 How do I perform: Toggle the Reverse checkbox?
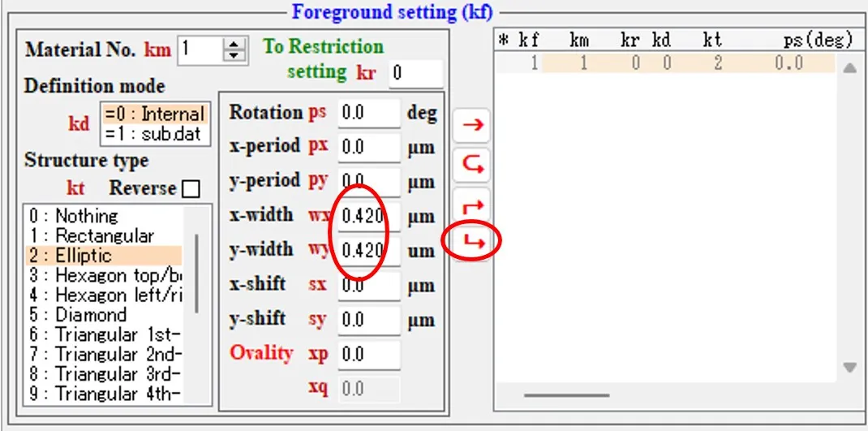191,189
